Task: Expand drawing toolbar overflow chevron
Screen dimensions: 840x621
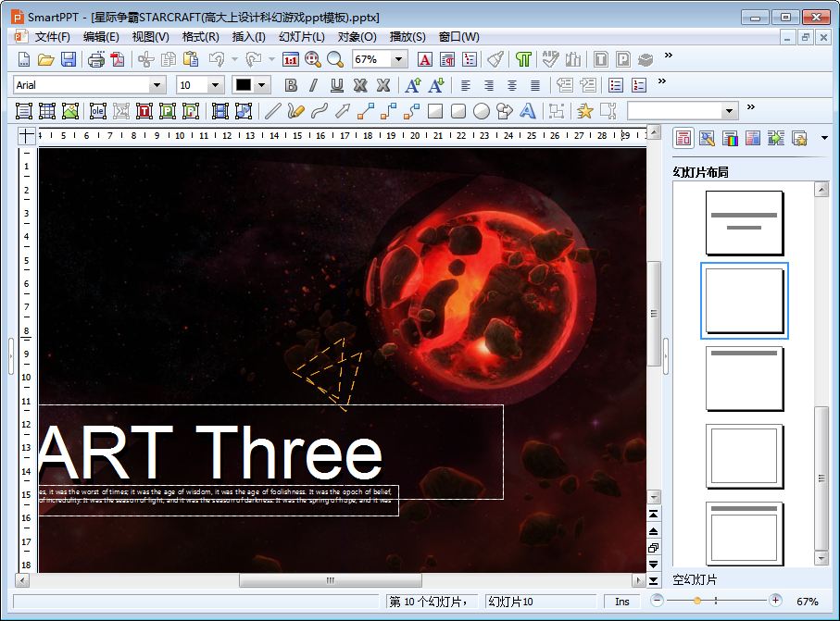Action: click(751, 106)
